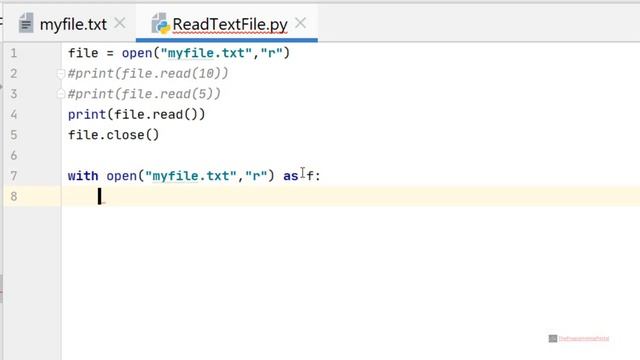This screenshot has width=640, height=360.
Task: Place cursor on 'file = open' on line 1
Action: tap(110, 53)
